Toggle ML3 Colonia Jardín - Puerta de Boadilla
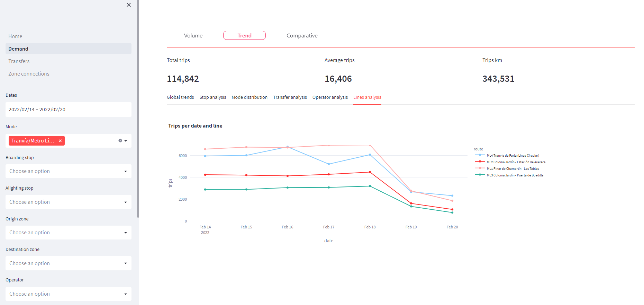The width and height of the screenshot is (644, 305). [515, 175]
